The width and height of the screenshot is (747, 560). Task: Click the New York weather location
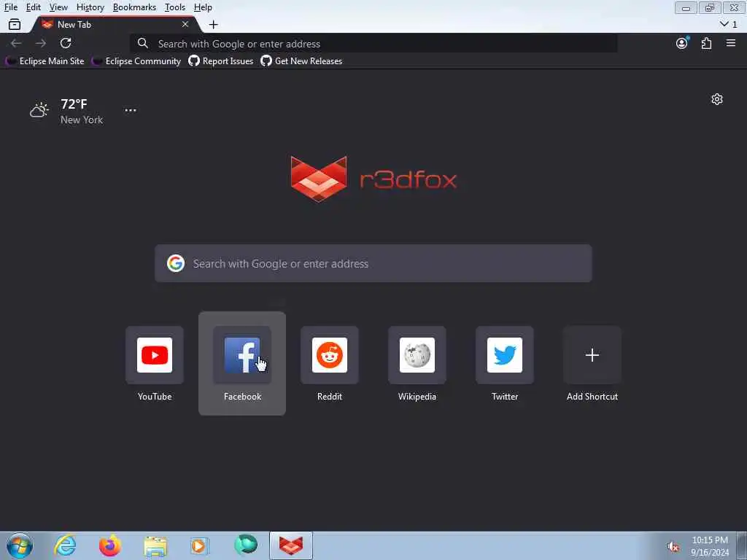[x=82, y=120]
